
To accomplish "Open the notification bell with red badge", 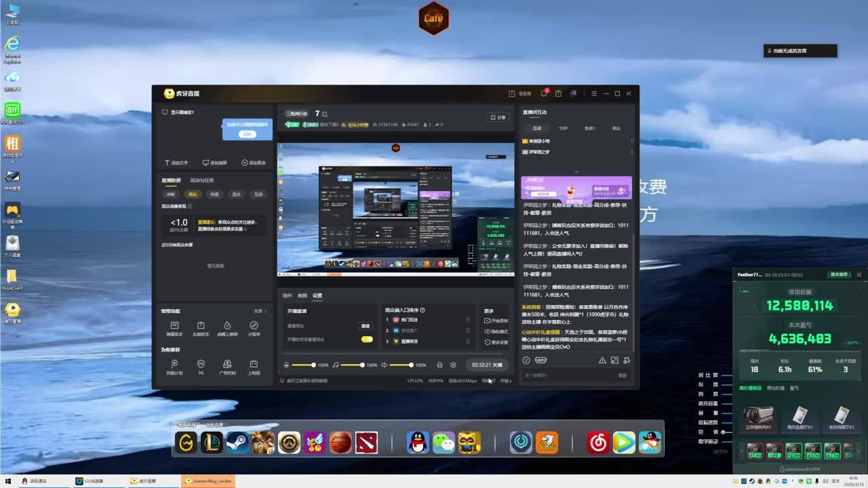I will tap(544, 94).
